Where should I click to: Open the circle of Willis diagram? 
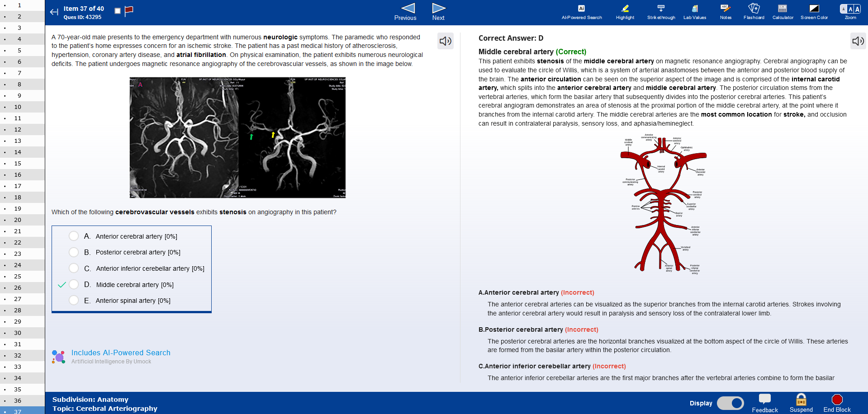pos(663,204)
